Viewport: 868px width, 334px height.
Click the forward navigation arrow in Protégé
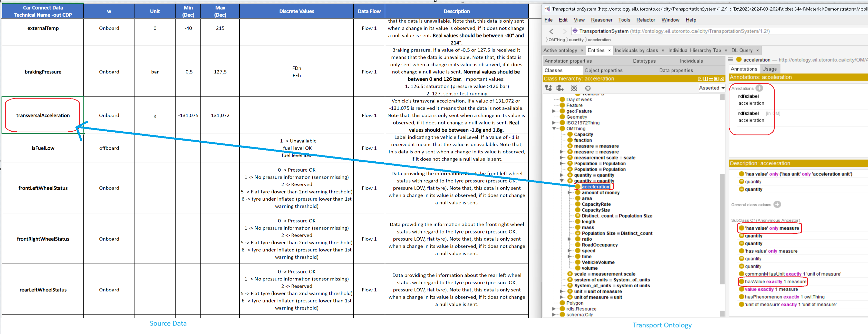(565, 31)
